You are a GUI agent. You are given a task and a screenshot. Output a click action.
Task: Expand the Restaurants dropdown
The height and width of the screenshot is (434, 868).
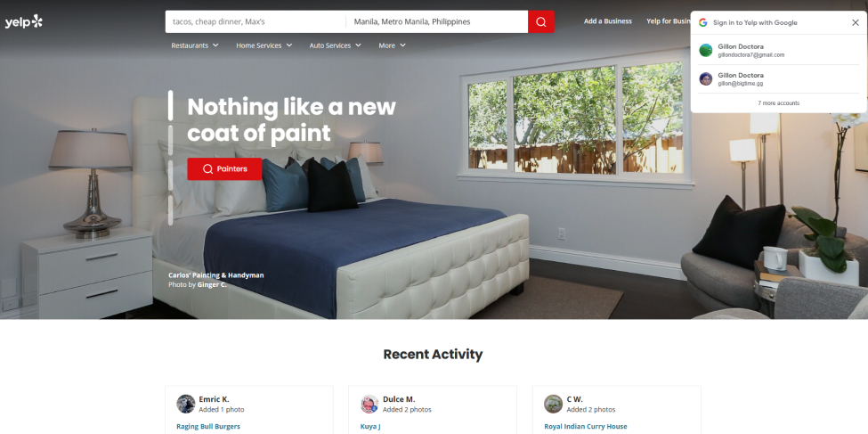point(195,45)
